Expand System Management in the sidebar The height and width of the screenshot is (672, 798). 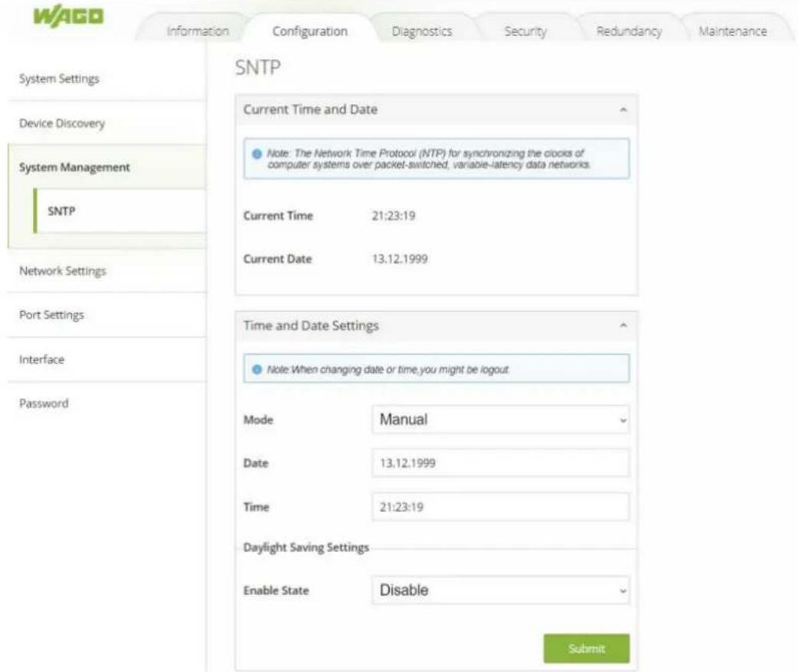[107, 167]
